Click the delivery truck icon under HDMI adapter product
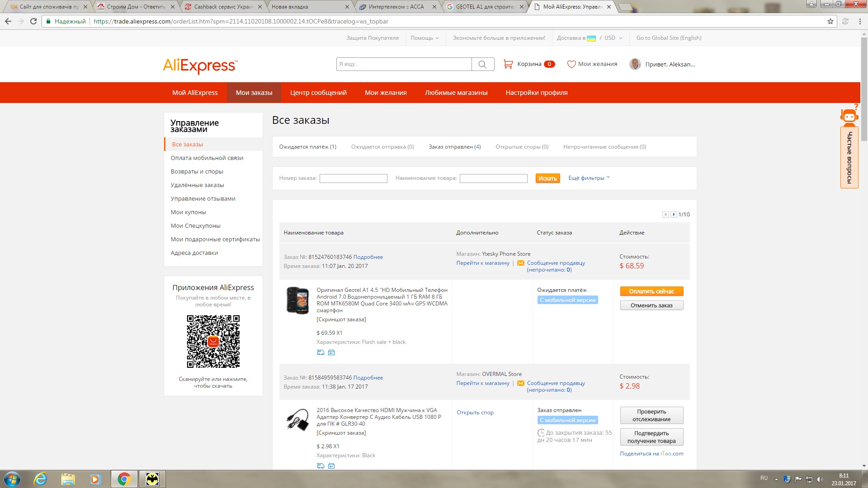Image resolution: width=868 pixels, height=488 pixels. [321, 466]
